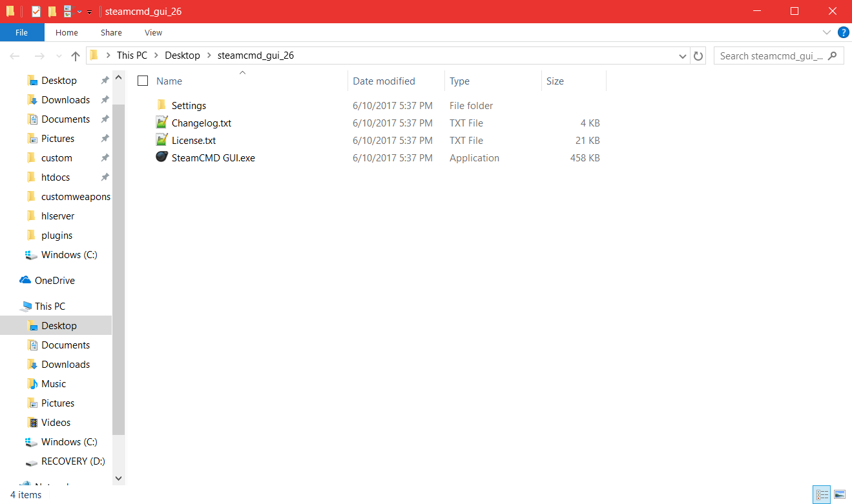Open the Customize Quick Access Toolbar dropdown

click(89, 12)
